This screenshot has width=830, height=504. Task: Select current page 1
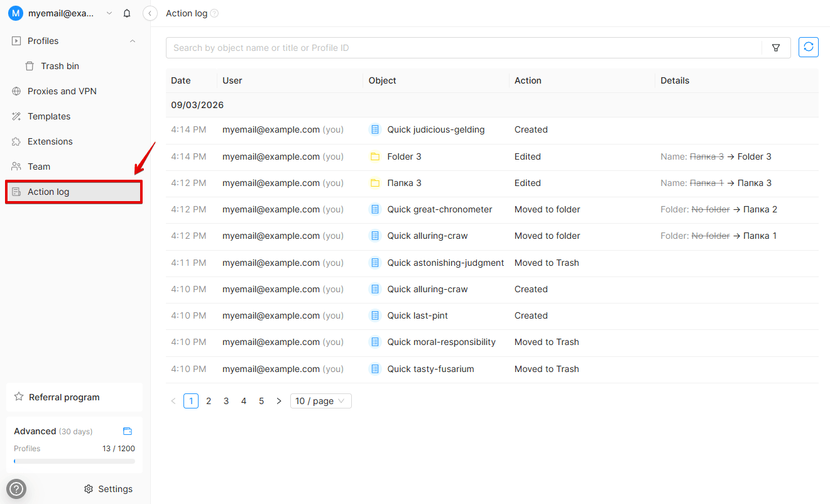pyautogui.click(x=191, y=401)
